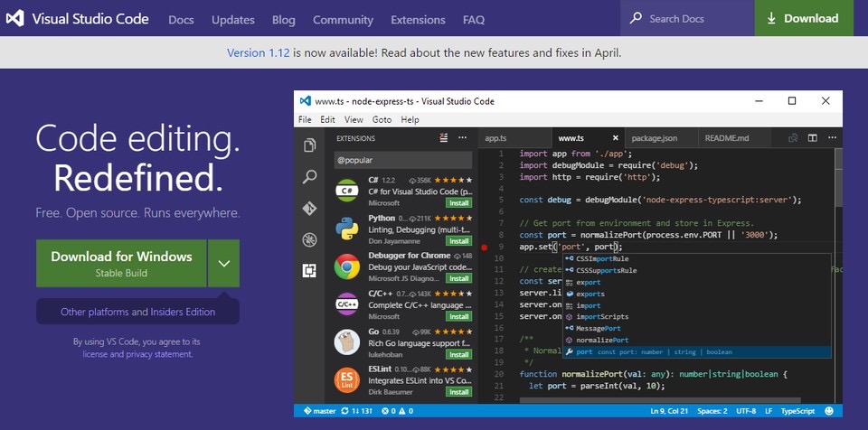Open the Updates navigation item
The image size is (868, 430).
click(233, 19)
